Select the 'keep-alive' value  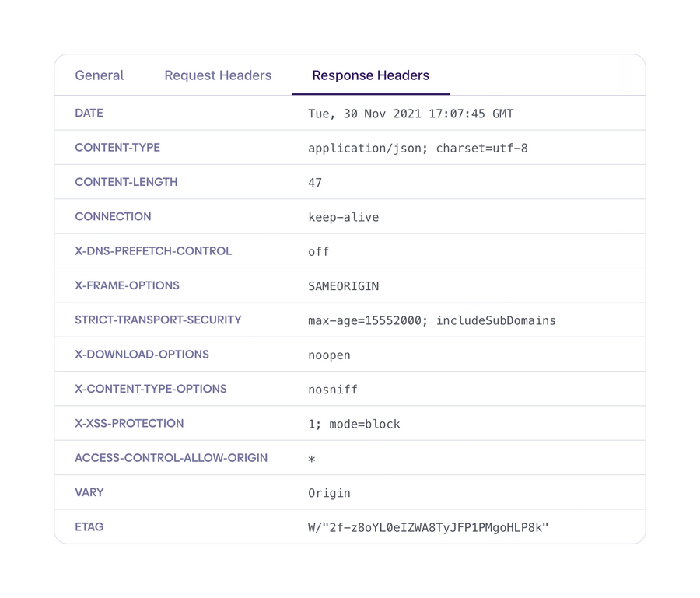coord(343,217)
